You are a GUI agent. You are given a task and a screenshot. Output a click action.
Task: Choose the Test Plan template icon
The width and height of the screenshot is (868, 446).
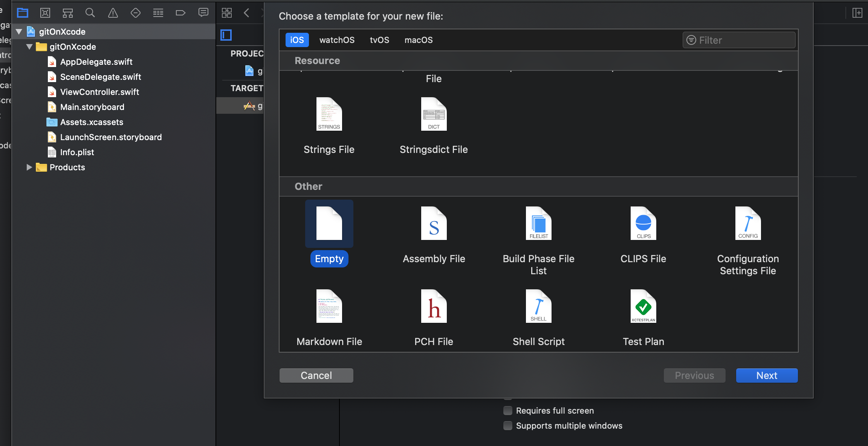(643, 306)
